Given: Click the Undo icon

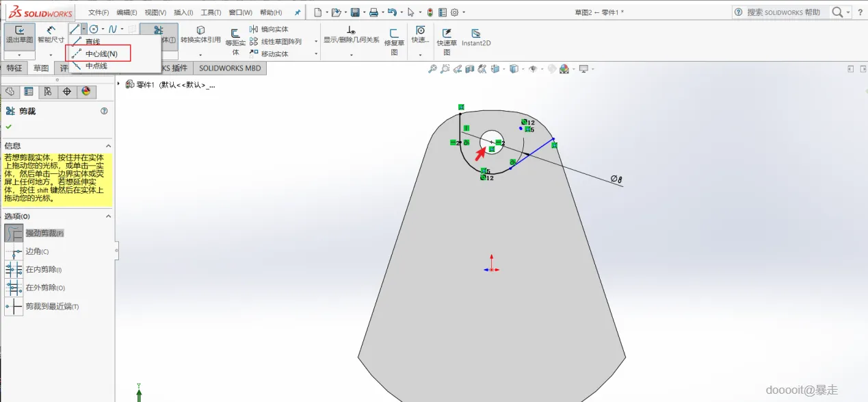Looking at the screenshot, I should 392,12.
